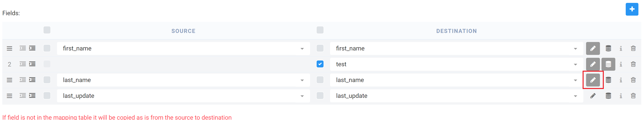The width and height of the screenshot is (644, 120).
Task: Click the info icon for last_update row
Action: 621,96
